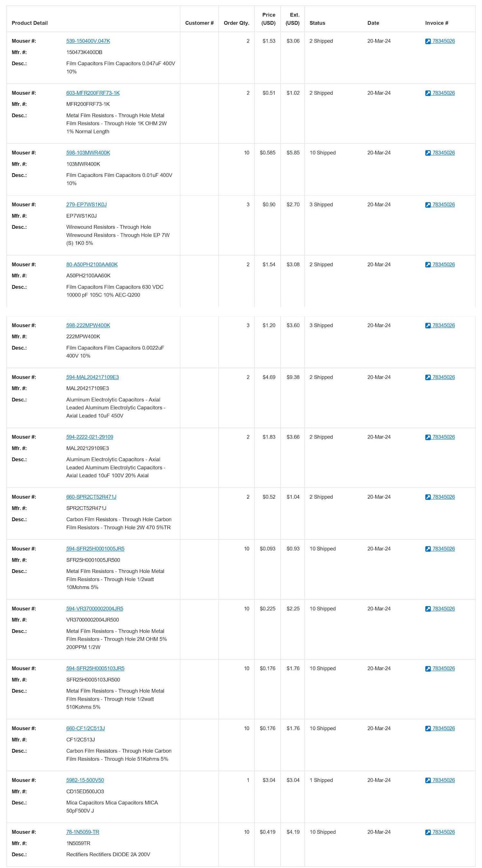Click the Status column header
This screenshot has height=868, width=482.
point(317,23)
